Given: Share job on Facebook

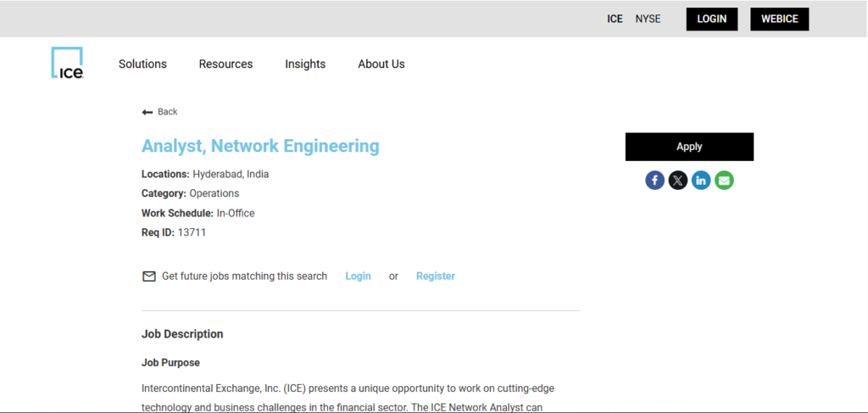Looking at the screenshot, I should pyautogui.click(x=654, y=180).
